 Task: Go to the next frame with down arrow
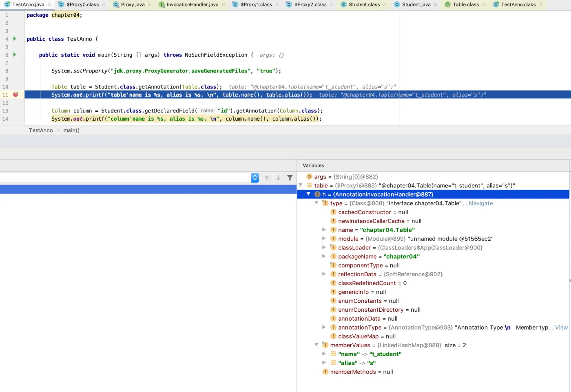(278, 178)
